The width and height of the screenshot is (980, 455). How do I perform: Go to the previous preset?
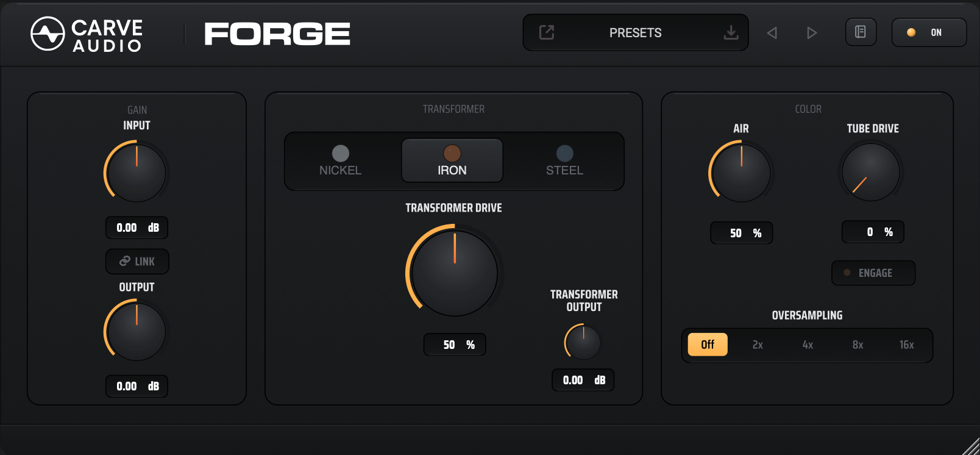(x=772, y=33)
